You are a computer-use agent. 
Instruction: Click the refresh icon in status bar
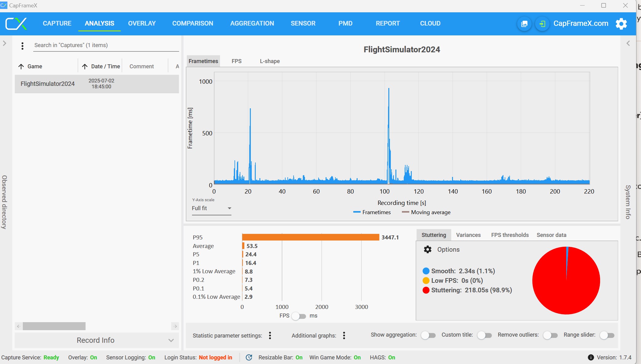coord(249,357)
